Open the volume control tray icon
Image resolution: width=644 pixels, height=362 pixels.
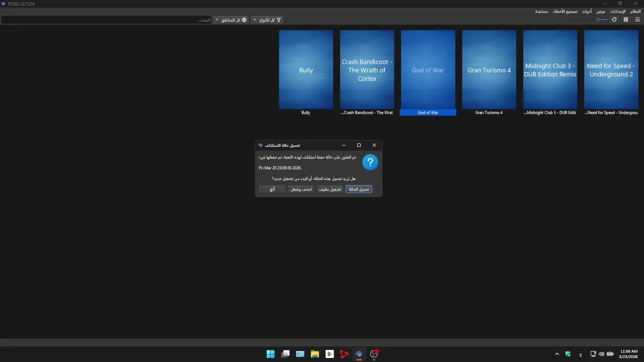601,354
